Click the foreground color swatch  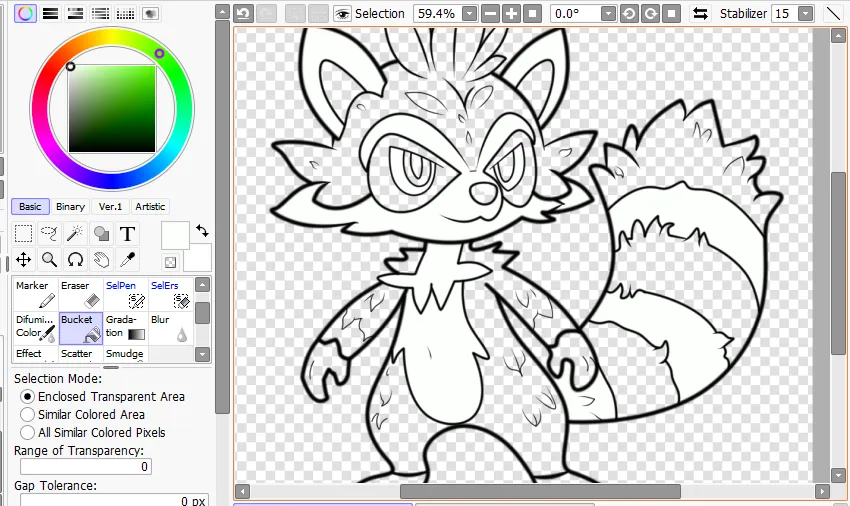[175, 234]
